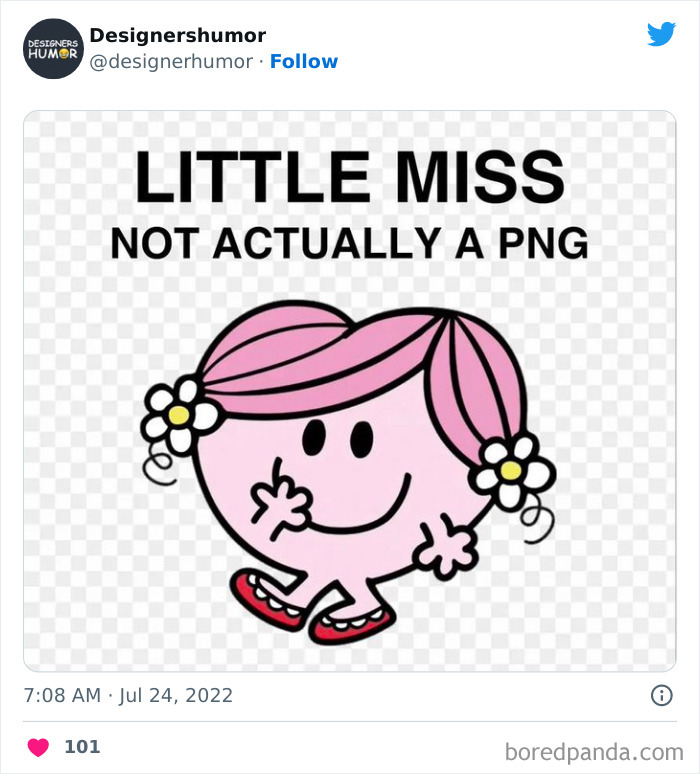Open the Little Miss meme image
Screen dimensions: 700x774
[x=350, y=390]
